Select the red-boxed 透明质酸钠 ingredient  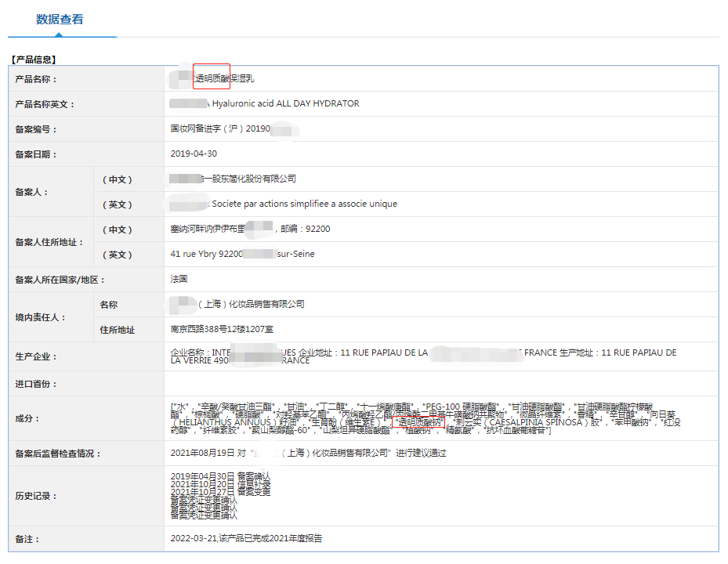tap(417, 423)
